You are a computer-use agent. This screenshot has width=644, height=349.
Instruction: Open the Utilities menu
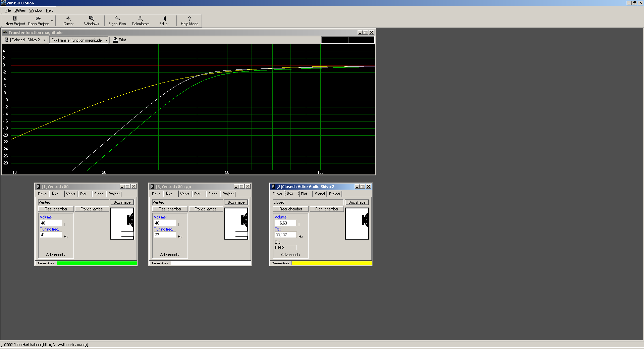point(20,10)
